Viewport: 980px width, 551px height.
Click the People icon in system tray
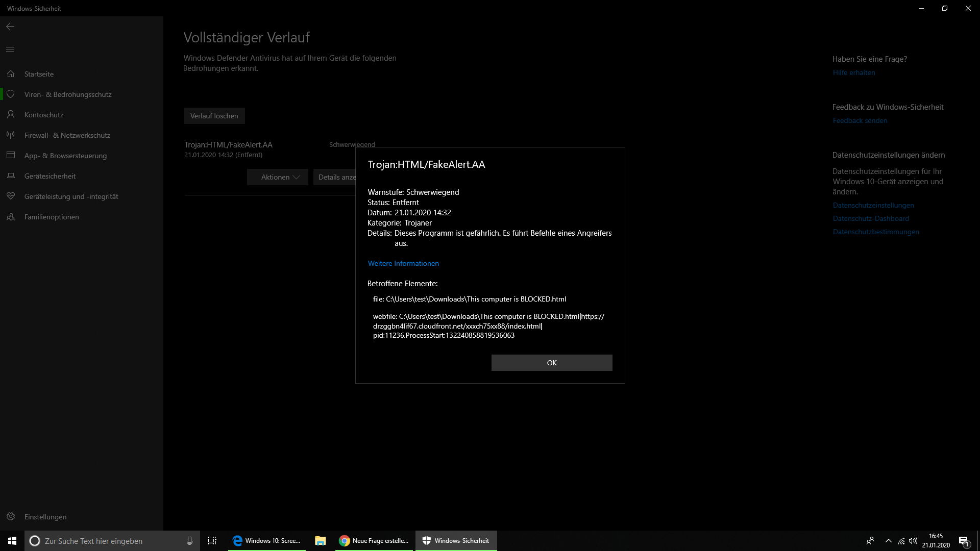(870, 541)
